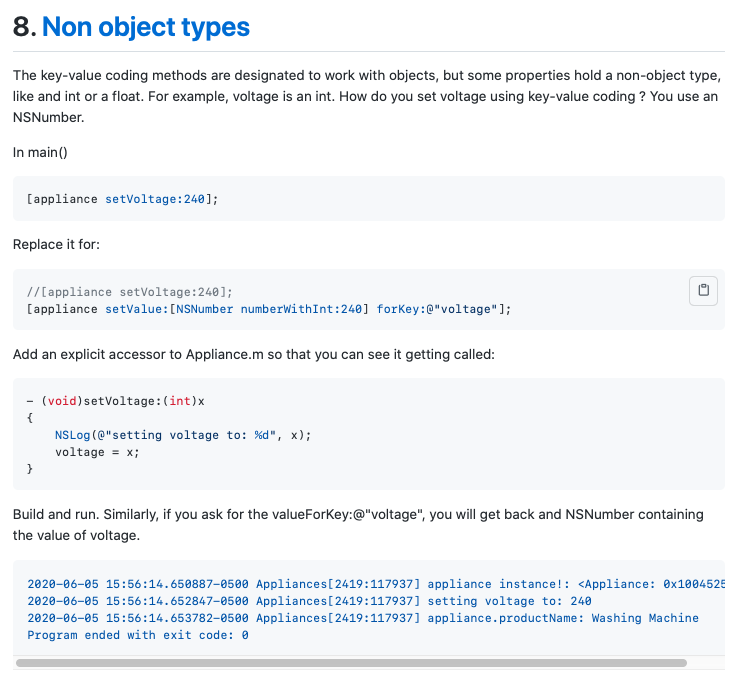
Task: Open the "Non object types" heading link
Action: pyautogui.click(x=146, y=27)
